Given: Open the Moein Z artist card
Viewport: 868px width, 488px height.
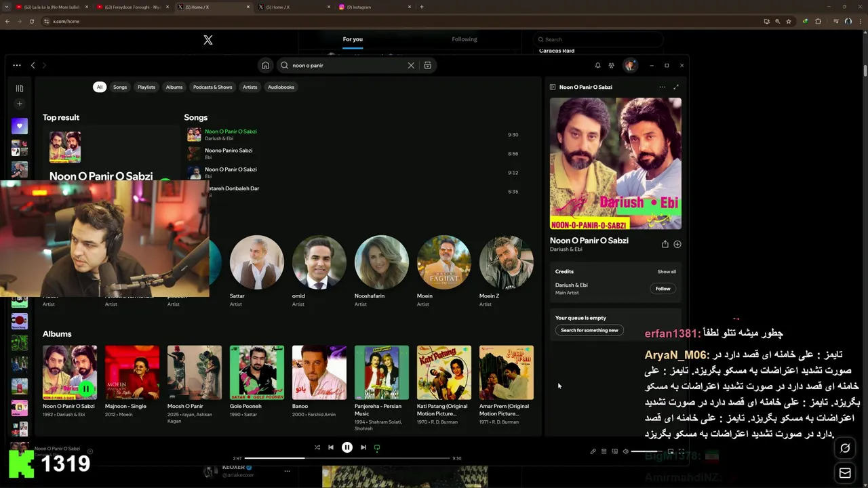Looking at the screenshot, I should click(506, 271).
